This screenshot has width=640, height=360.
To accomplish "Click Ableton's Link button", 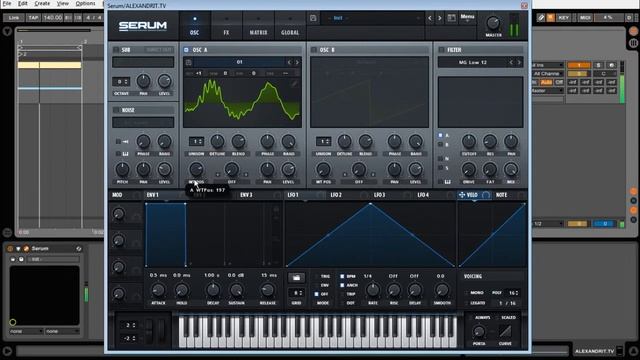I will tap(14, 18).
